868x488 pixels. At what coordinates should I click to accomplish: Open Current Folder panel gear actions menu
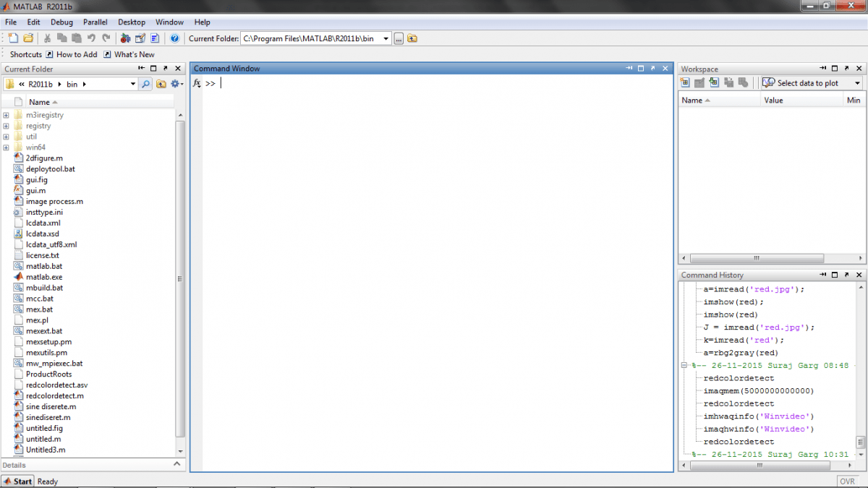[176, 84]
